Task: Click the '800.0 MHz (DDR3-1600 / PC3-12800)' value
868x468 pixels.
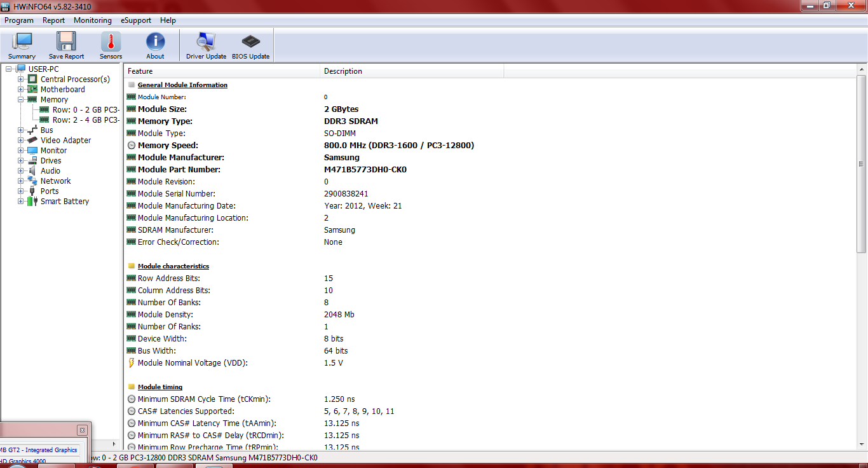Action: (x=399, y=146)
